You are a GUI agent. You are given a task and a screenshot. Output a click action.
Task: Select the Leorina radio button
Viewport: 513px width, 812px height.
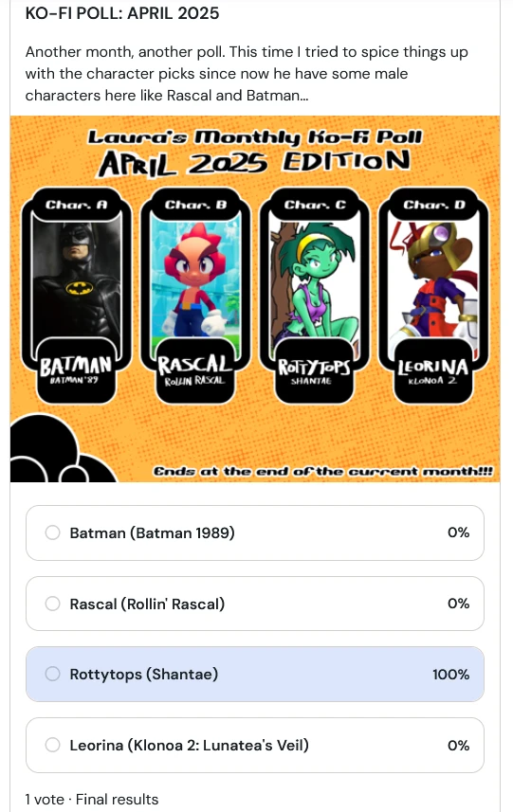tap(52, 745)
